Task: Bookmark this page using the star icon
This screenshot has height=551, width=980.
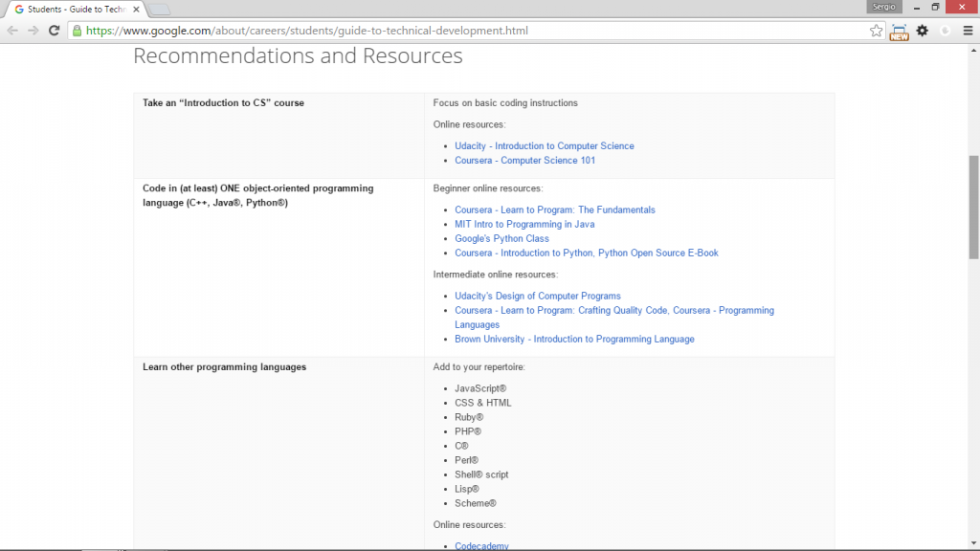Action: click(875, 30)
